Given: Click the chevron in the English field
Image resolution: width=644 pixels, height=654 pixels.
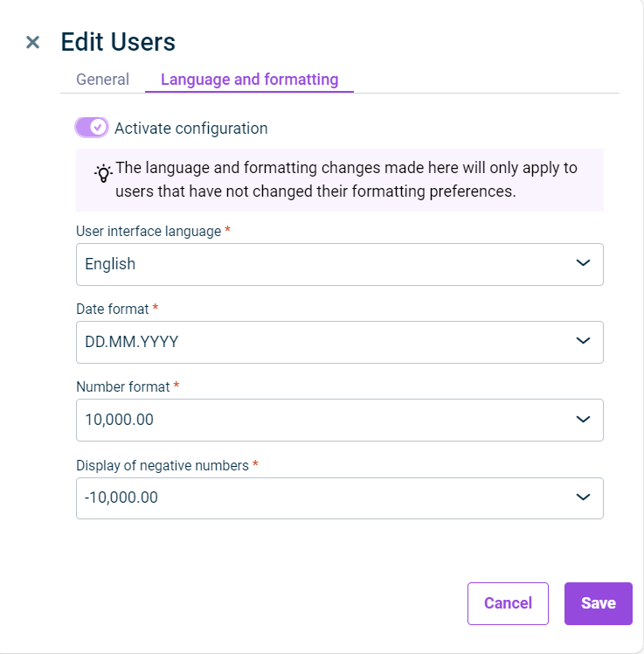Looking at the screenshot, I should pos(583,263).
